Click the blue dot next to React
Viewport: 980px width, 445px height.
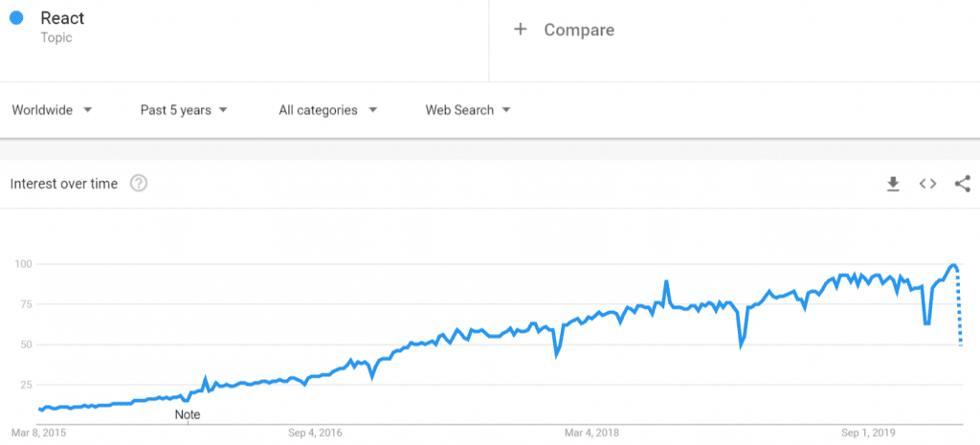pos(16,19)
